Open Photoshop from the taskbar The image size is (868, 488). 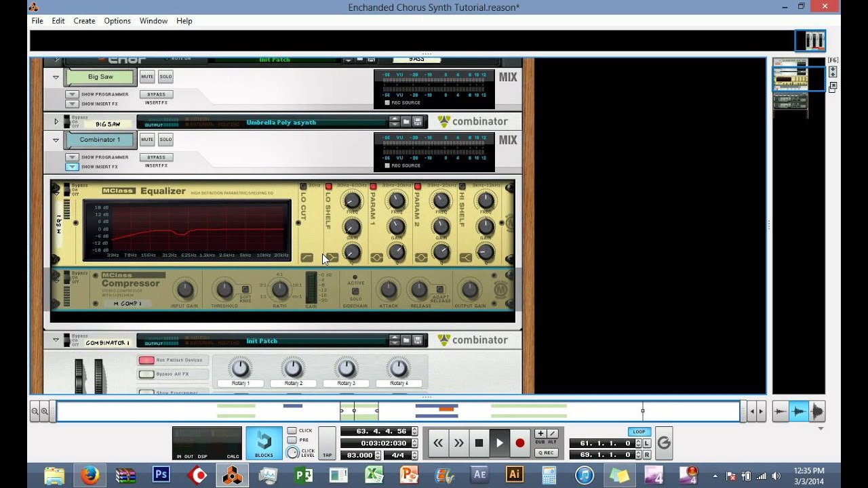(161, 475)
